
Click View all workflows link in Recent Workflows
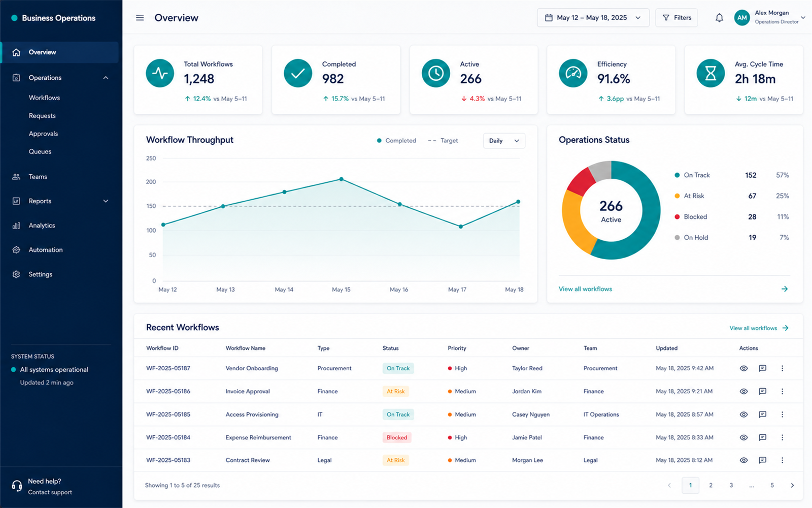[753, 328]
